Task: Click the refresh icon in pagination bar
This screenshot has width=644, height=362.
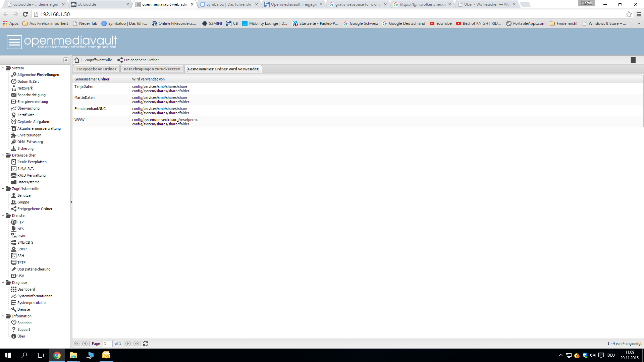Action: coord(146,344)
